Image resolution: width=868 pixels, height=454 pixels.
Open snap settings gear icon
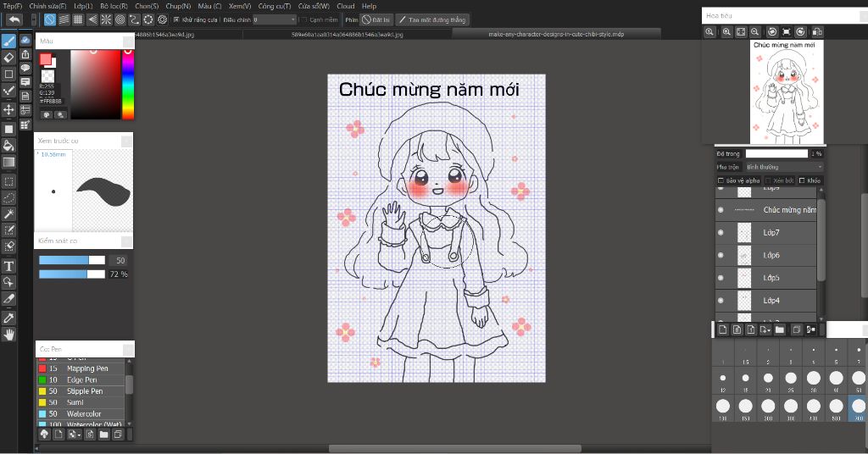pos(162,20)
